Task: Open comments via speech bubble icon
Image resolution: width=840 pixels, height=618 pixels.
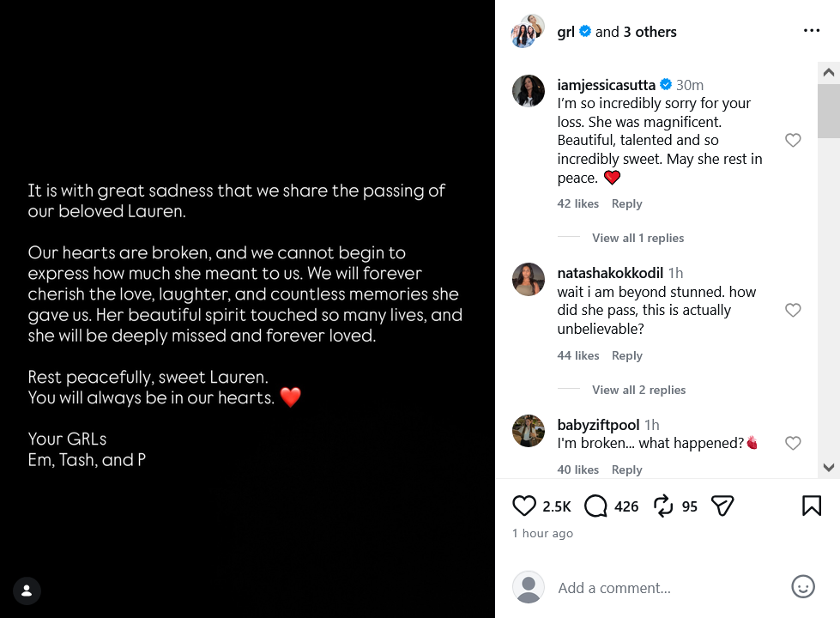Action: tap(595, 506)
